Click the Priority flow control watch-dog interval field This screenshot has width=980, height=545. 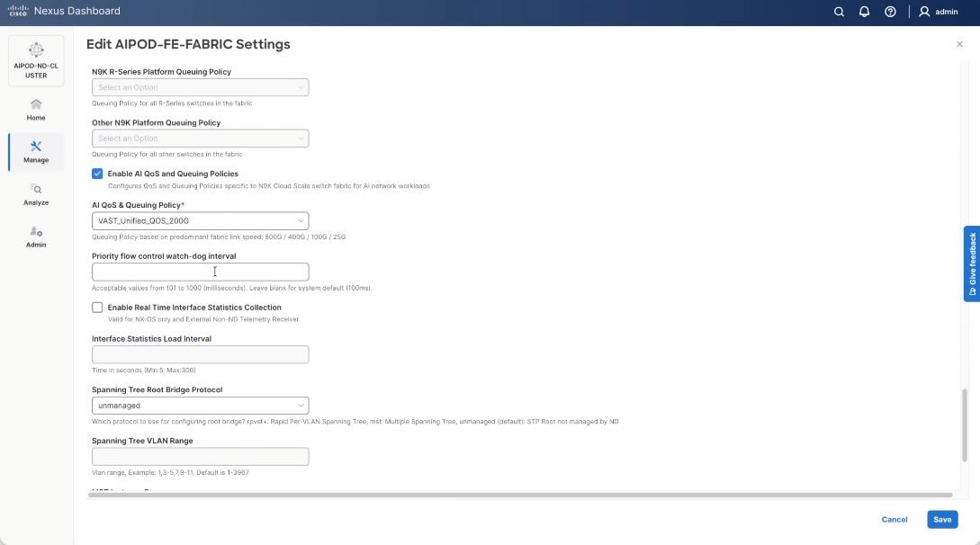click(x=200, y=271)
